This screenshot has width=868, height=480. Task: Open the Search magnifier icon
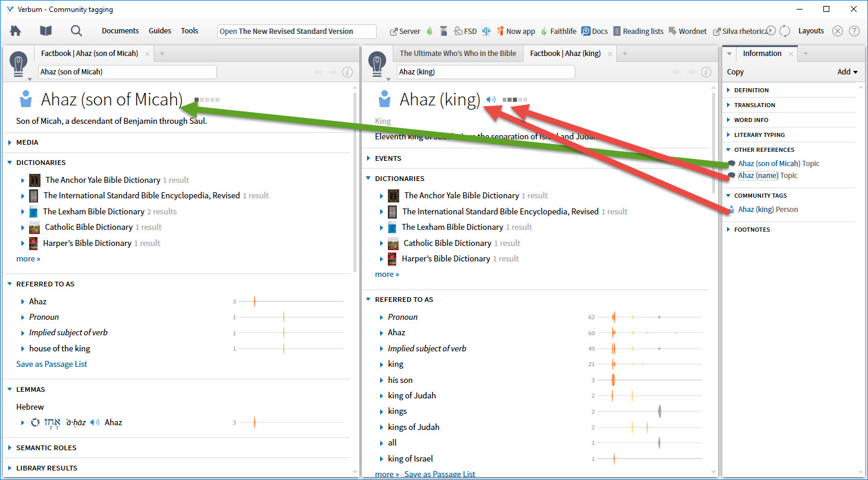coord(76,31)
